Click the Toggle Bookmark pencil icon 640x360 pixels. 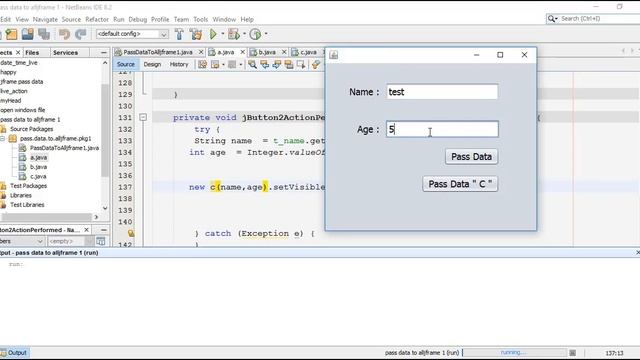click(x=316, y=64)
